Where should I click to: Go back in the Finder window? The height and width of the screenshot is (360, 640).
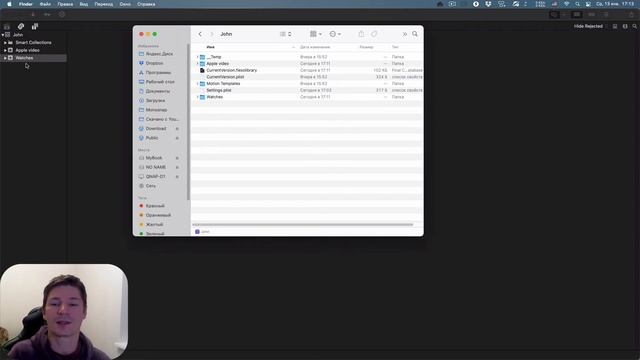[200, 34]
